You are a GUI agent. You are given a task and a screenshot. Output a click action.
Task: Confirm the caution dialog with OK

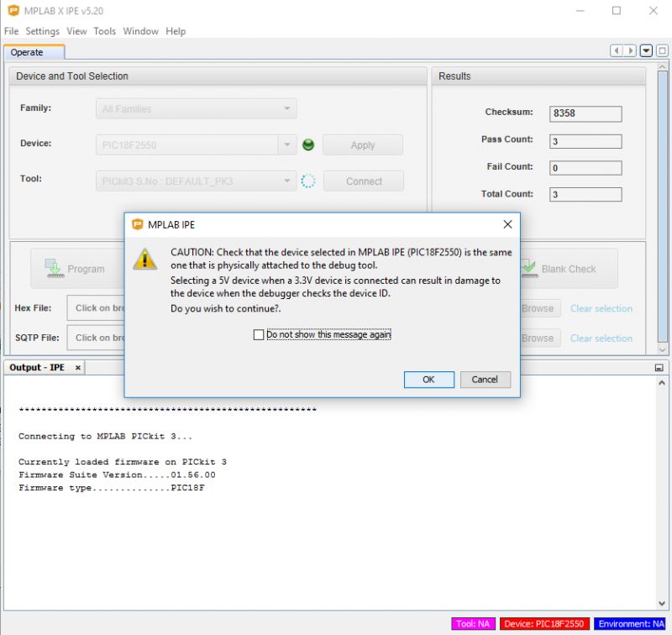tap(429, 380)
